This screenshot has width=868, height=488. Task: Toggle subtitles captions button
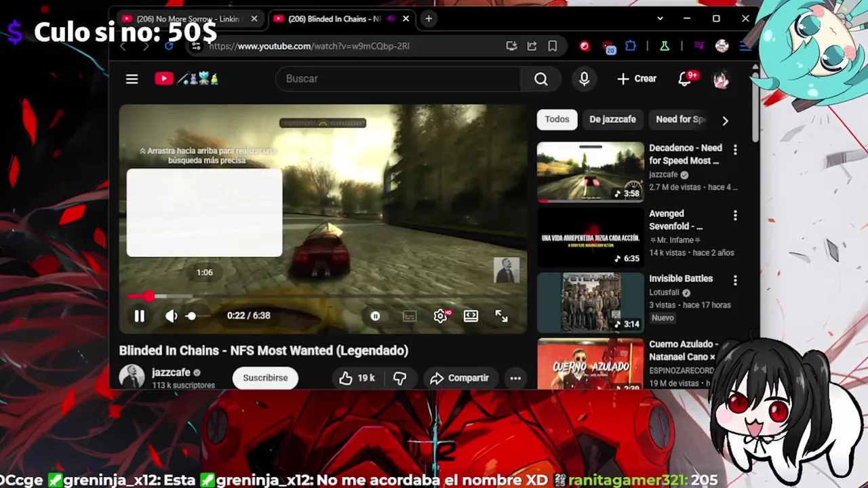click(x=410, y=316)
